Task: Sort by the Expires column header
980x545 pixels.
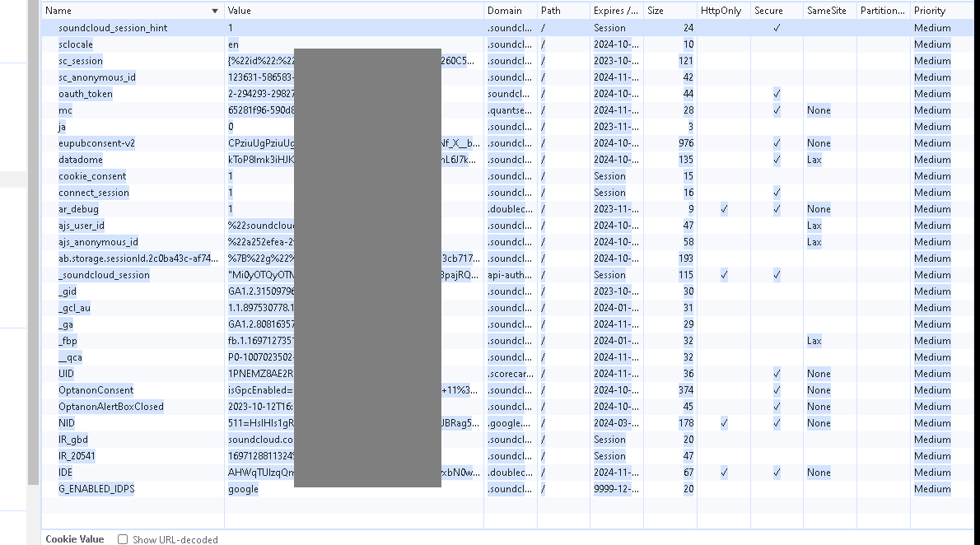Action: pos(616,11)
